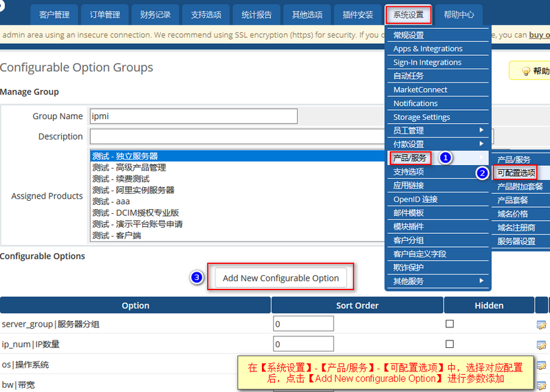
Task: Select 可配置选项 in the submenu
Action: (x=516, y=173)
